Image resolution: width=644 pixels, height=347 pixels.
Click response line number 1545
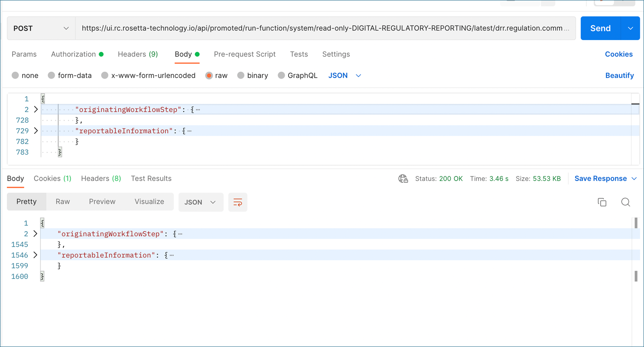pos(20,244)
